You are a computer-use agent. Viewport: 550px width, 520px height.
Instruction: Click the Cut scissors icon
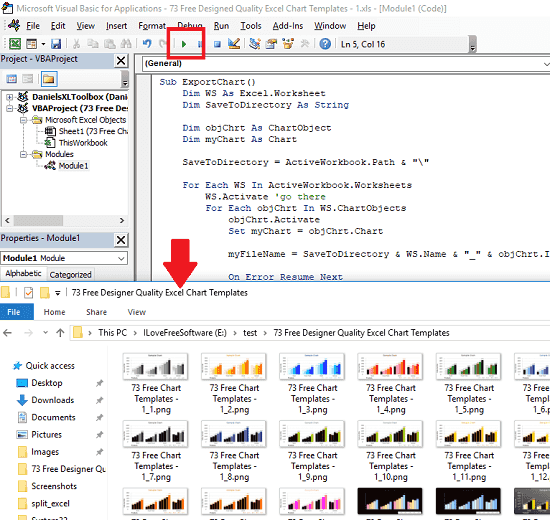click(76, 44)
